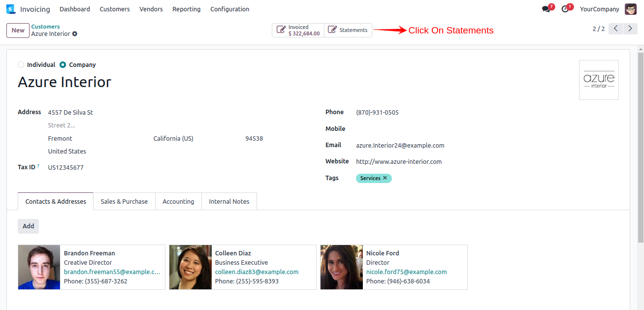Switch to Sales & Purchase tab
This screenshot has width=644, height=310.
tap(124, 201)
